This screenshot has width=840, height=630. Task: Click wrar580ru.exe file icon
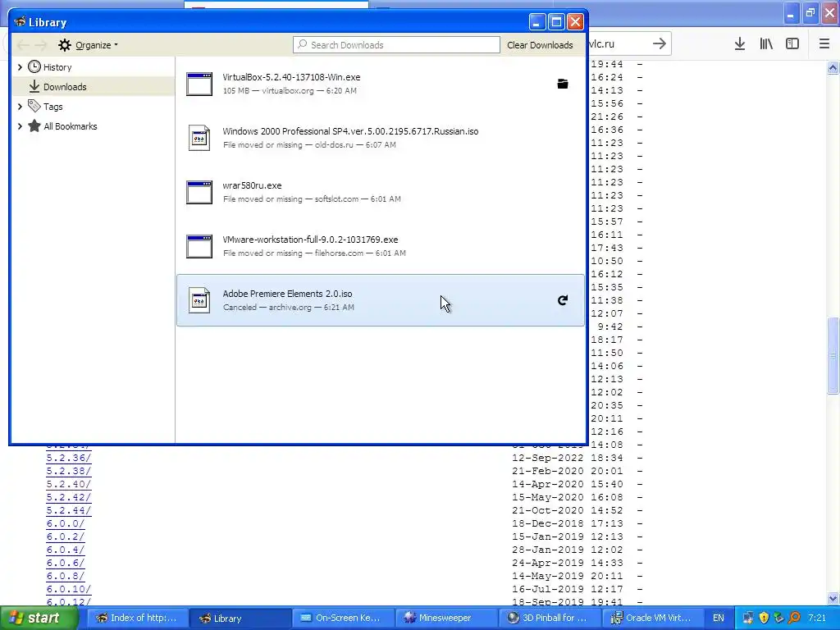pyautogui.click(x=199, y=192)
